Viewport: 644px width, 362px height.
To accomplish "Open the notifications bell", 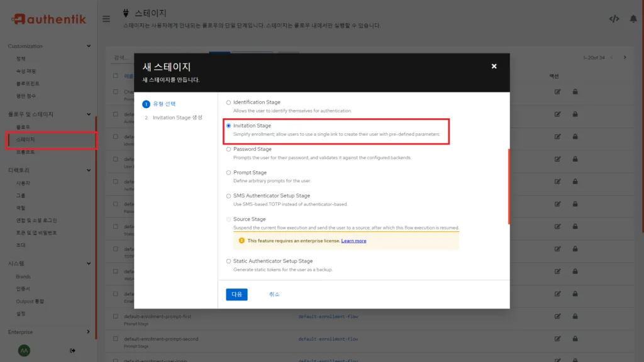I will pyautogui.click(x=633, y=19).
